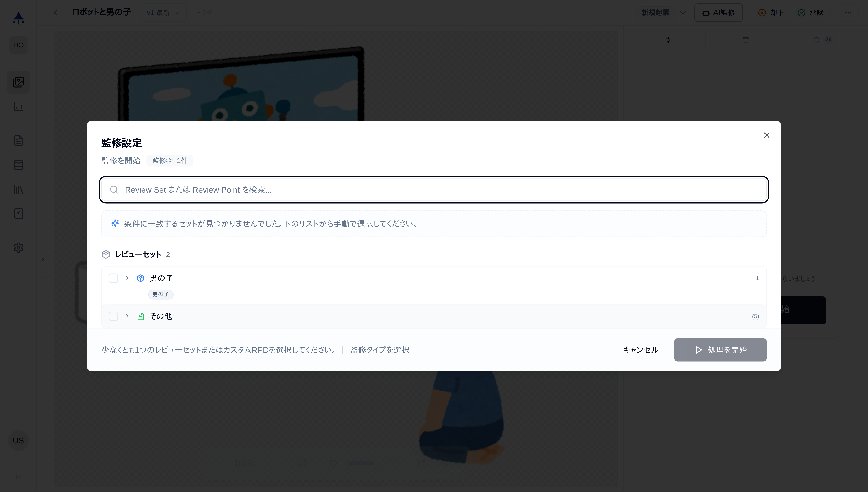Open the v1 最新 version dropdown

coord(163,13)
